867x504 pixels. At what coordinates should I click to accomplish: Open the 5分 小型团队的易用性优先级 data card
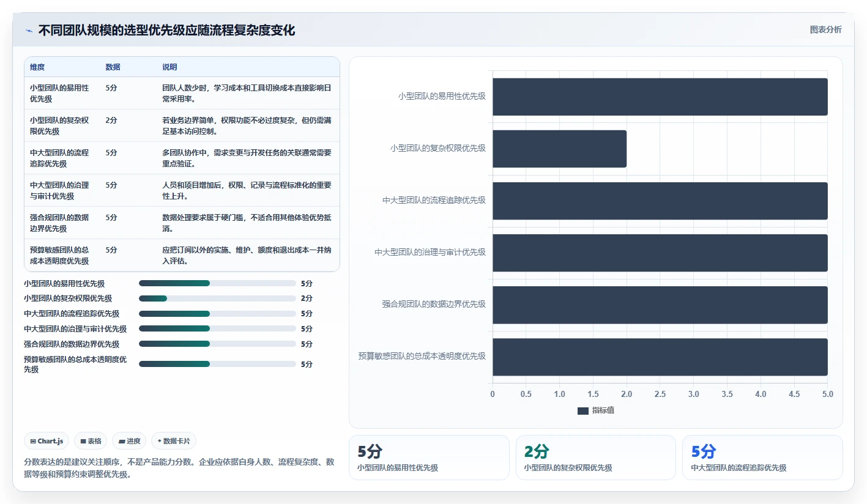point(429,458)
